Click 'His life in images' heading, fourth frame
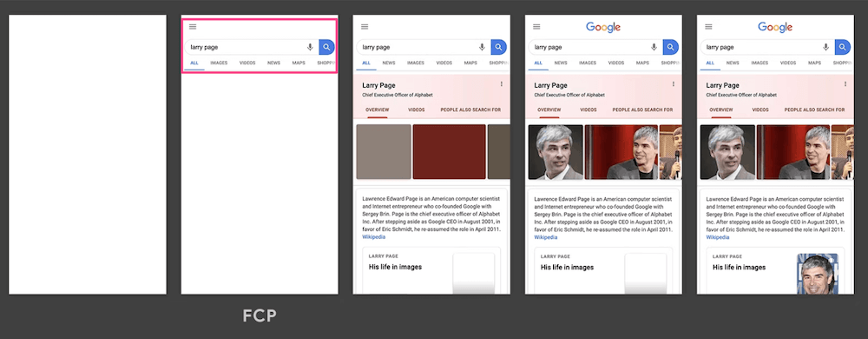The image size is (868, 339). pos(568,267)
